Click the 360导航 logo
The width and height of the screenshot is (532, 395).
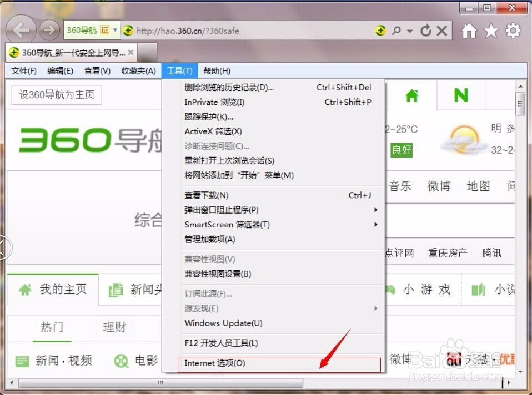pos(90,140)
